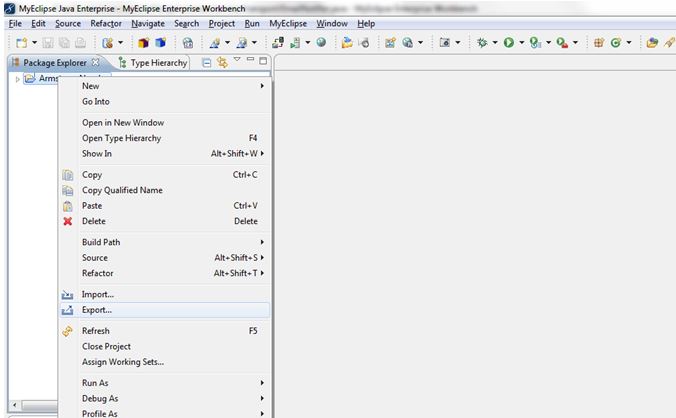Open dropdown arrow next to External Tools icon
This screenshot has width=676, height=418.
[575, 42]
